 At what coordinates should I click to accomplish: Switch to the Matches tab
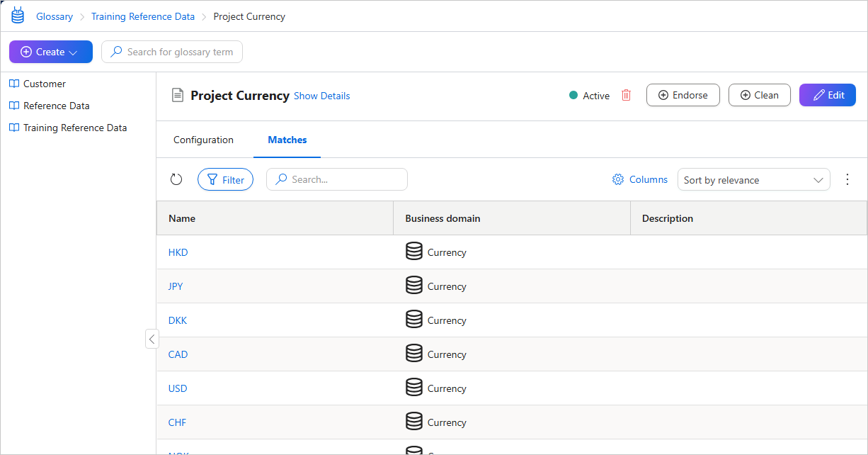(287, 140)
